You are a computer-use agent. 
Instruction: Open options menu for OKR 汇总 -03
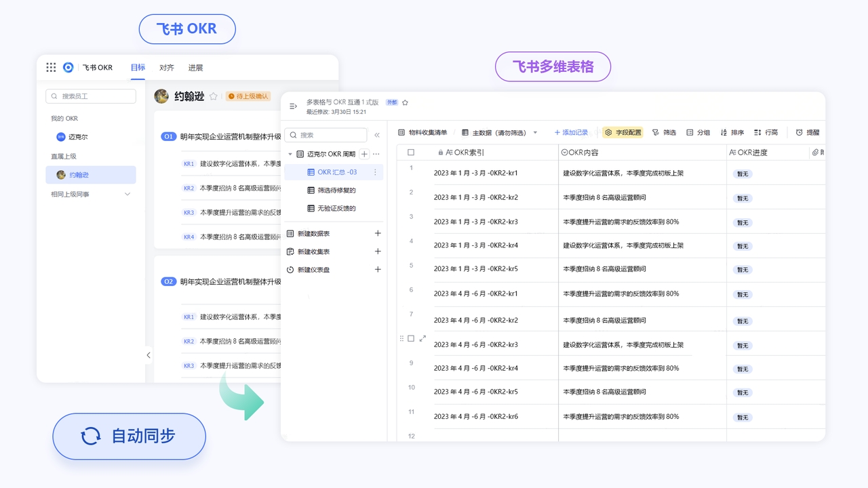(x=375, y=172)
